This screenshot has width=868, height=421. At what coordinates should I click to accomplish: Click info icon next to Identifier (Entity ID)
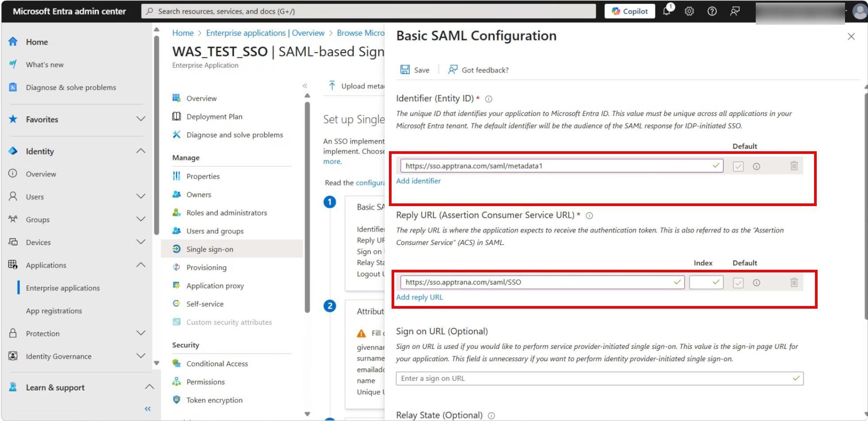(489, 99)
